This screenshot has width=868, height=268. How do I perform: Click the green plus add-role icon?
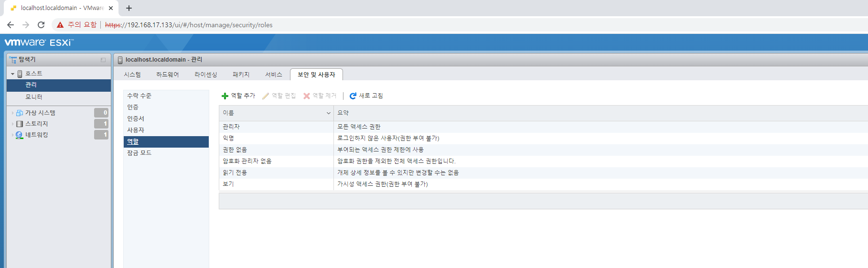point(225,96)
